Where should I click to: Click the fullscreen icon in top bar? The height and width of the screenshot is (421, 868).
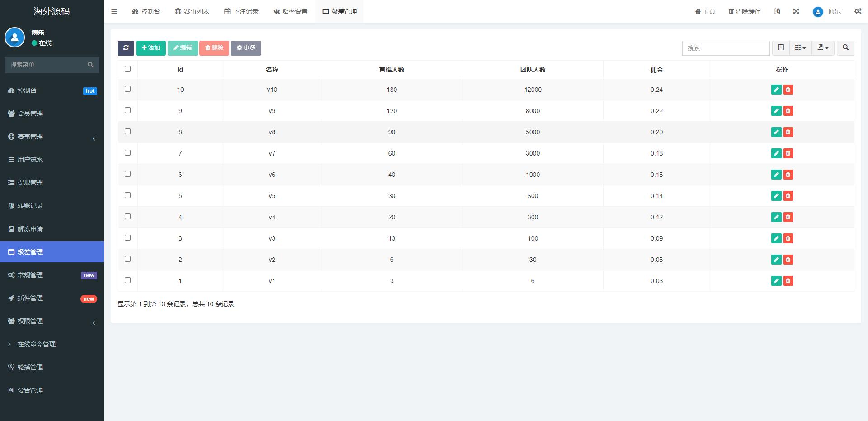[x=796, y=11]
